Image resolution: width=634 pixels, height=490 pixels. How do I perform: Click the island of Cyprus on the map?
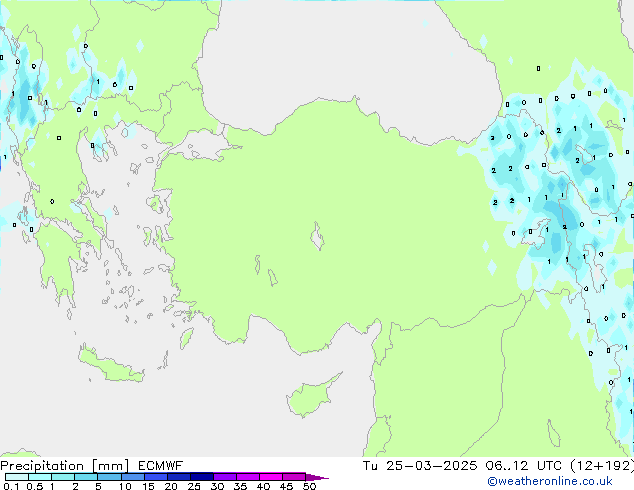(x=310, y=397)
